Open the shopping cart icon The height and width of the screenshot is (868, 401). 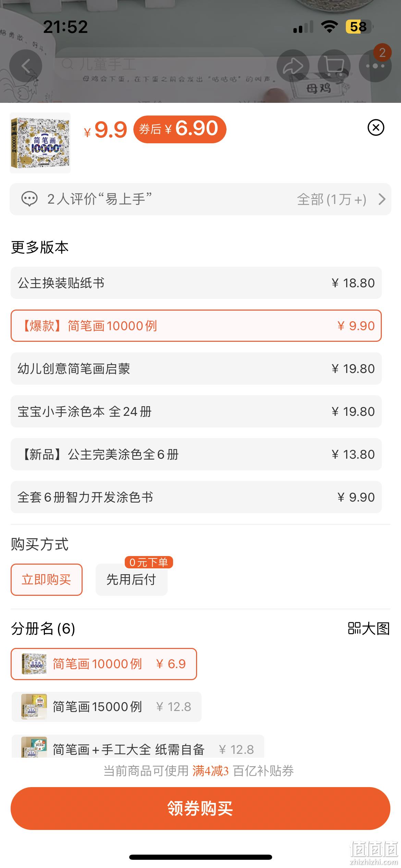(334, 66)
